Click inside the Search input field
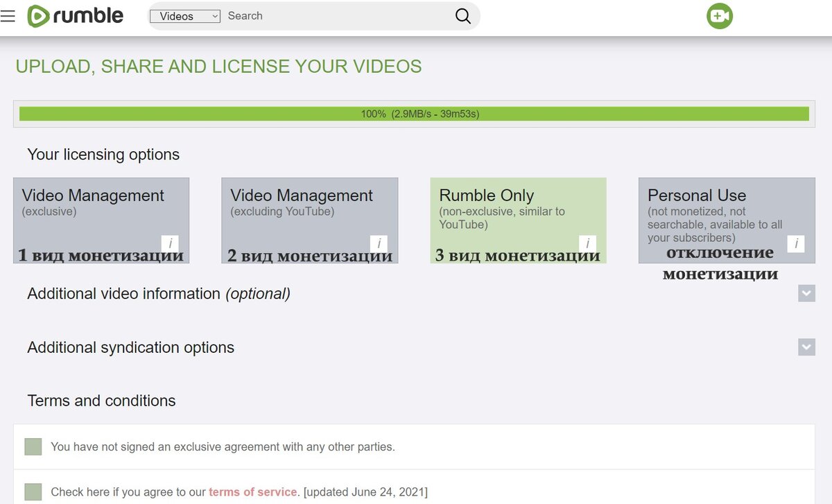Image resolution: width=832 pixels, height=504 pixels. point(336,16)
